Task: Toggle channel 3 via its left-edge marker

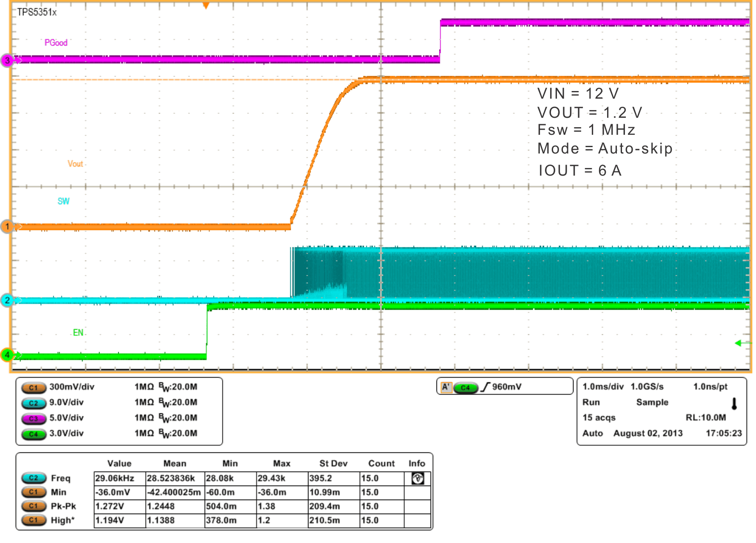Action: point(7,60)
